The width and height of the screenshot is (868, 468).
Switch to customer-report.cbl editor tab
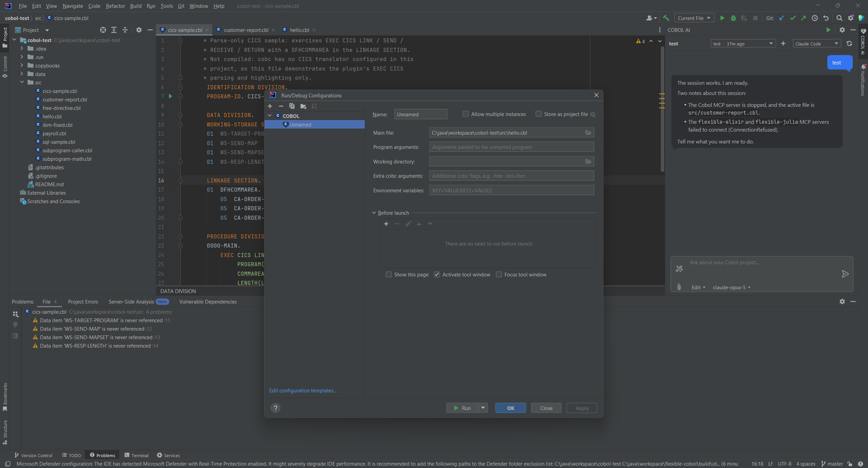coord(246,30)
